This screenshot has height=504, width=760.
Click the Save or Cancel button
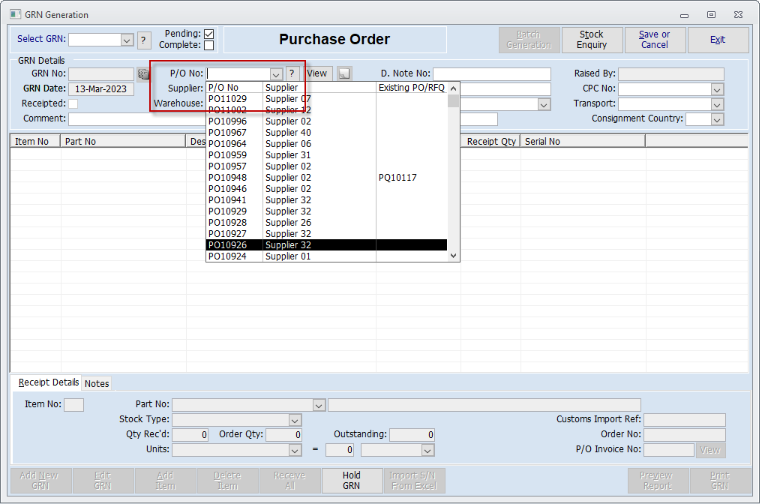pyautogui.click(x=654, y=40)
